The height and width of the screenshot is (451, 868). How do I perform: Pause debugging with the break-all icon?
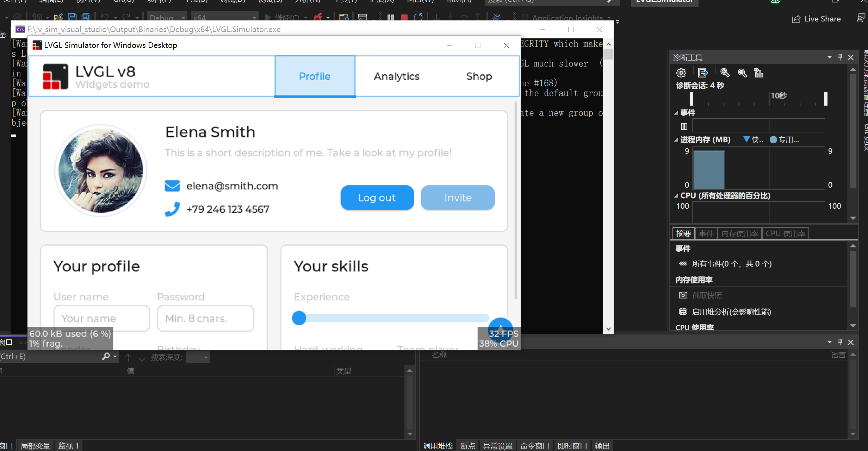click(x=390, y=17)
